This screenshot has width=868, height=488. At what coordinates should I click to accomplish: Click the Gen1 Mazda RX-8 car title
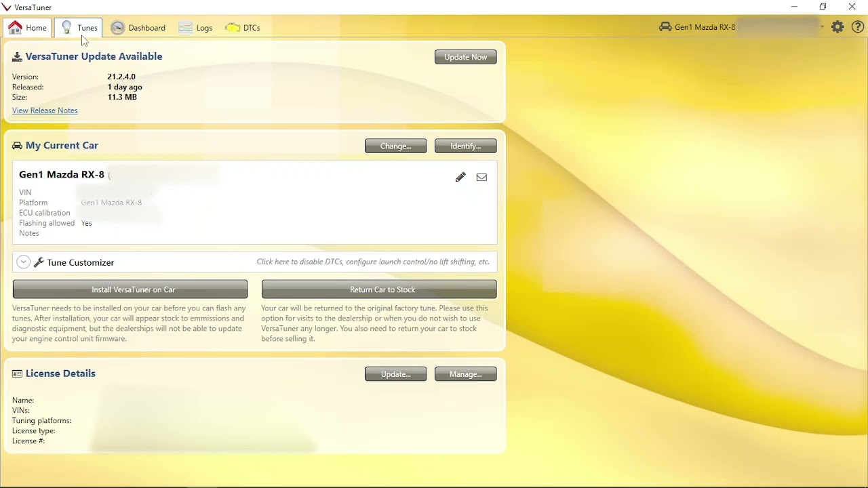pos(62,174)
